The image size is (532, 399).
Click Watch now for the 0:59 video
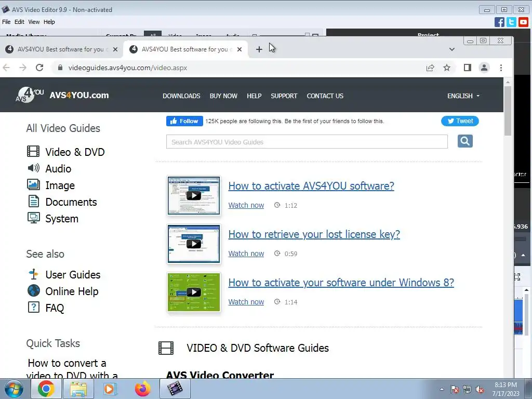pyautogui.click(x=246, y=254)
